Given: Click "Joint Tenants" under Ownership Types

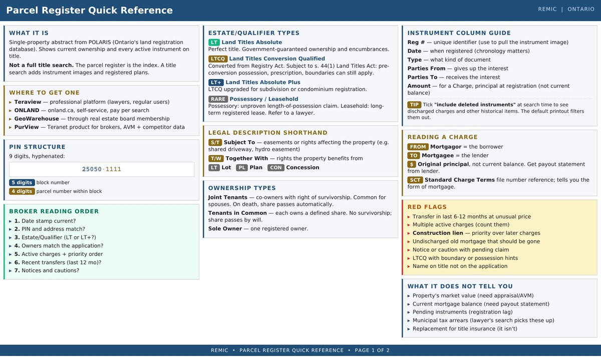Looking at the screenshot, I should [x=228, y=198].
